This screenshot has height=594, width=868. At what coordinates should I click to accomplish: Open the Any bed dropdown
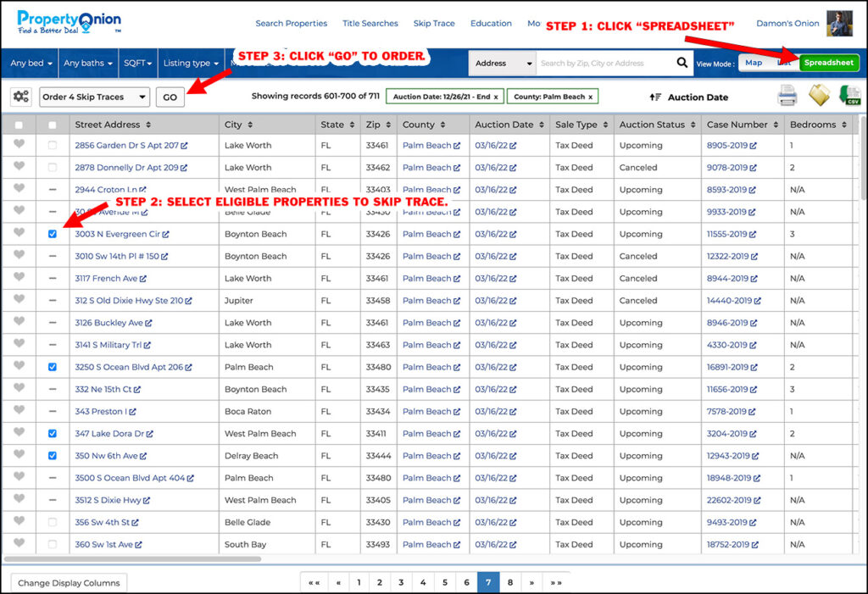pos(31,63)
